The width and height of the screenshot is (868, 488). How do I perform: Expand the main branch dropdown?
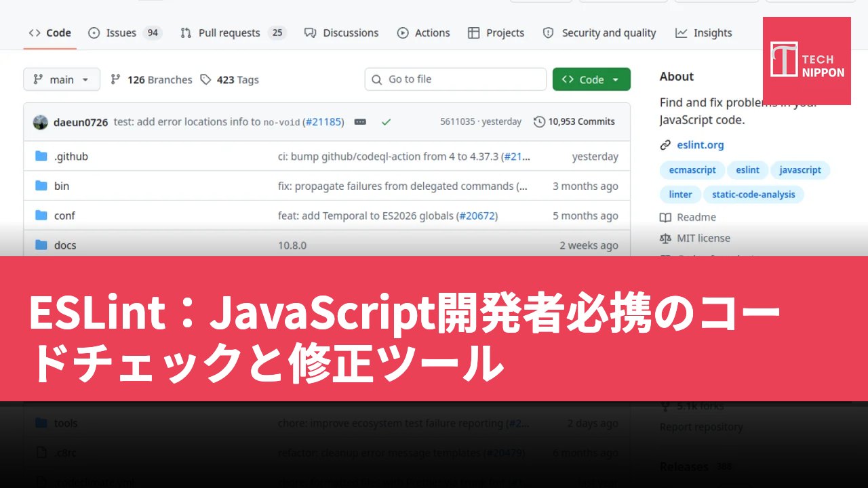62,79
